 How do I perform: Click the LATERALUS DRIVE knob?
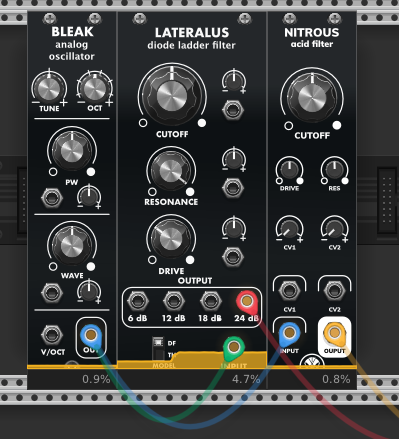click(171, 238)
